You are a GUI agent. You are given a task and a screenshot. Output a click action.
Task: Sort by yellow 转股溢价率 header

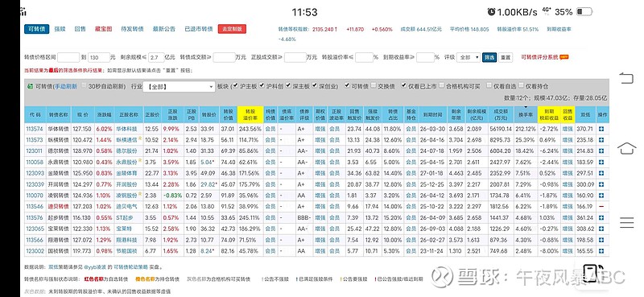pos(250,114)
